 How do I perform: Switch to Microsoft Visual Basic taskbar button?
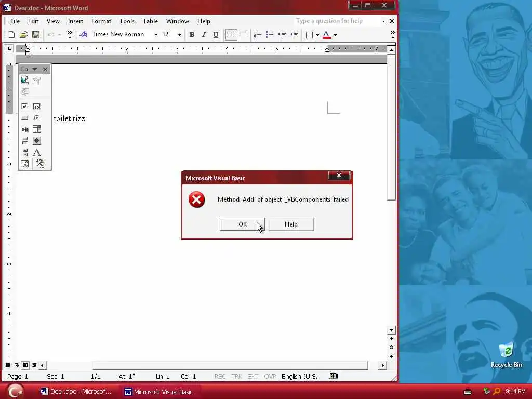click(158, 392)
